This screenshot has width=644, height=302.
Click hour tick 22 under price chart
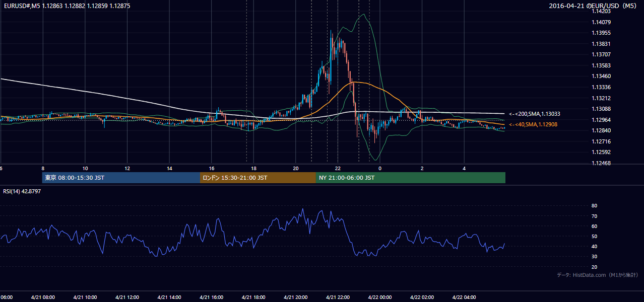tap(338, 168)
